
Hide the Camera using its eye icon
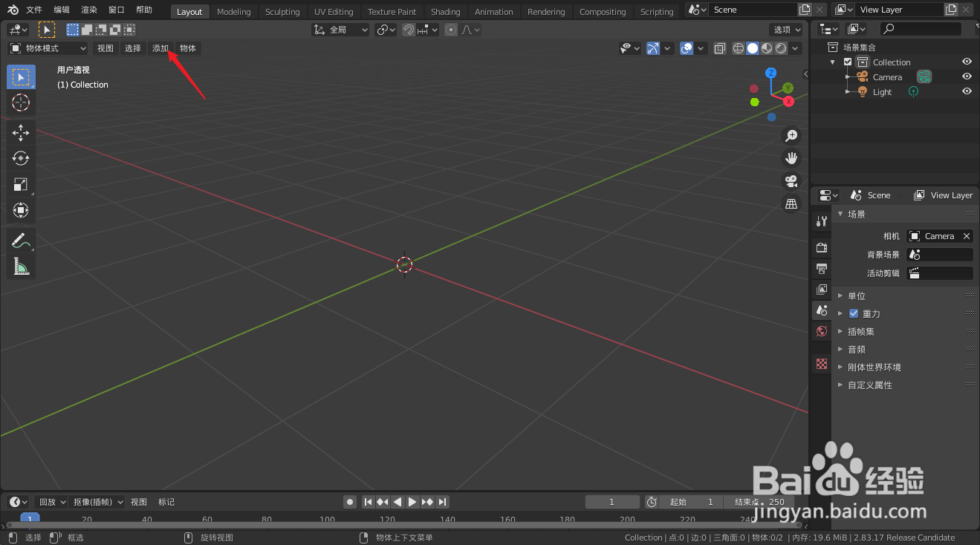[x=967, y=76]
